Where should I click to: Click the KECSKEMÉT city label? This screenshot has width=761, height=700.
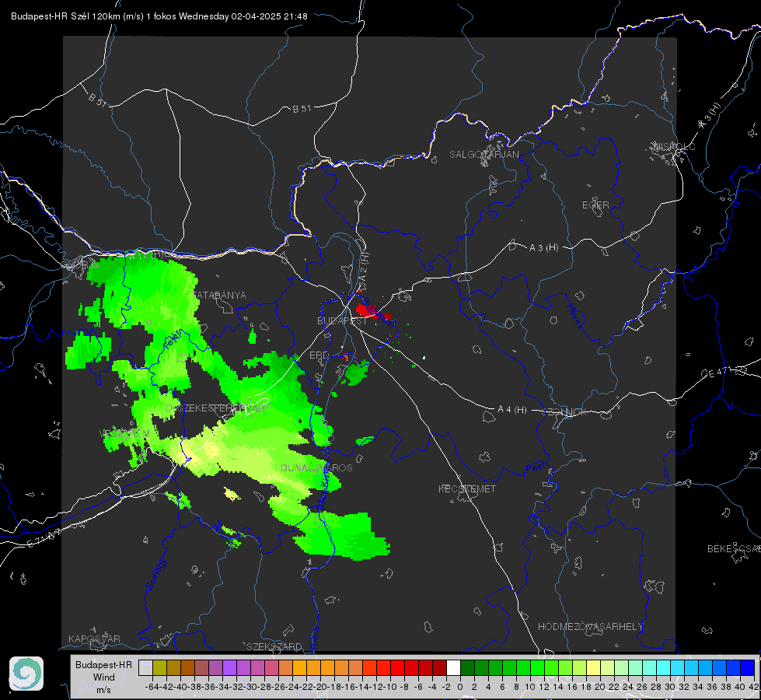pyautogui.click(x=467, y=488)
